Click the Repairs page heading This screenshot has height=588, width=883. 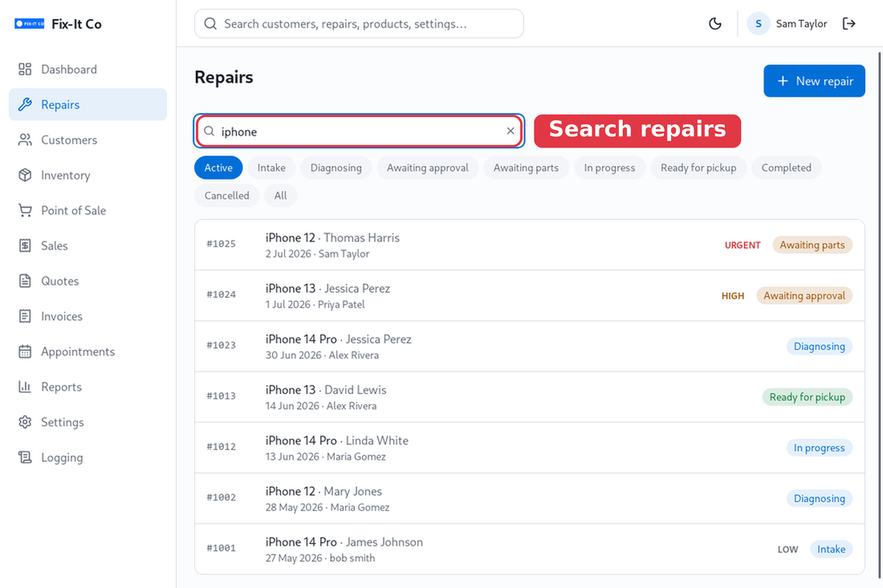[x=224, y=77]
